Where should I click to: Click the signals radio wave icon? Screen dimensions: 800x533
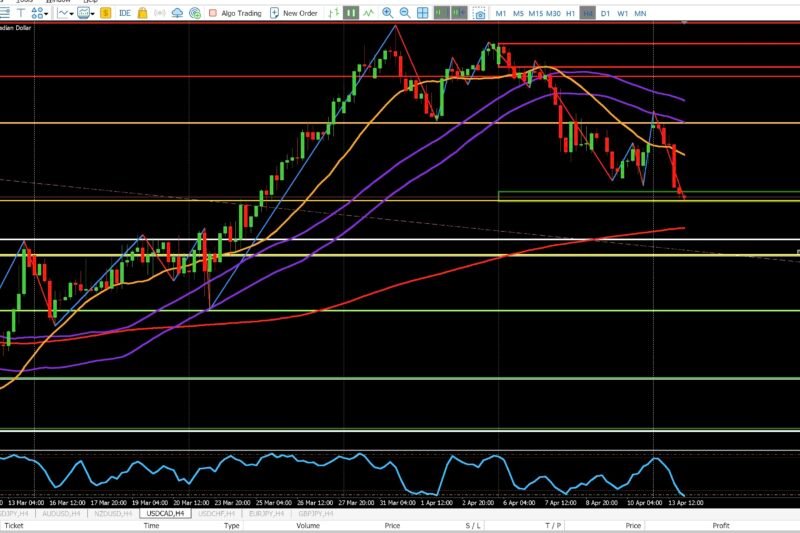tap(160, 13)
